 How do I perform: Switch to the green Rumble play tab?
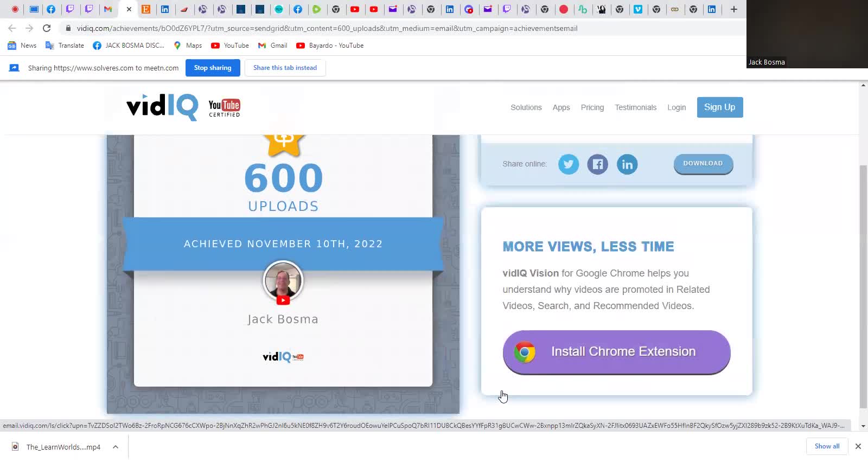click(316, 9)
